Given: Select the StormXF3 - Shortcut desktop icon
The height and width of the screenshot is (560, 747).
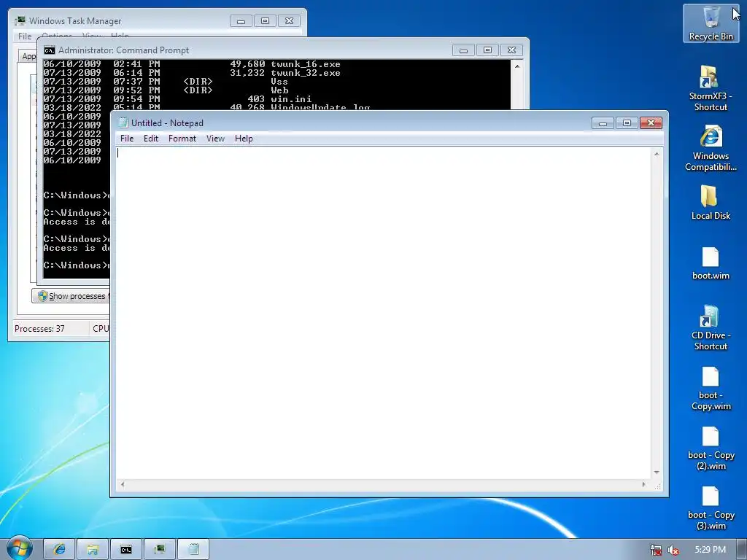Looking at the screenshot, I should point(711,89).
